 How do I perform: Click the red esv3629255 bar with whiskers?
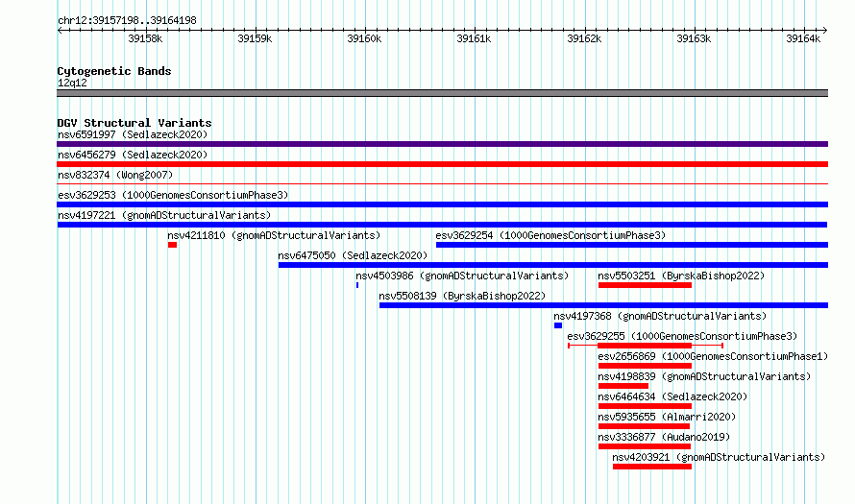point(645,346)
